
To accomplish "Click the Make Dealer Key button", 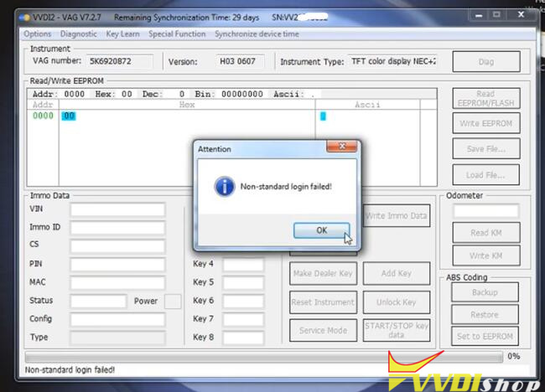I will (323, 273).
